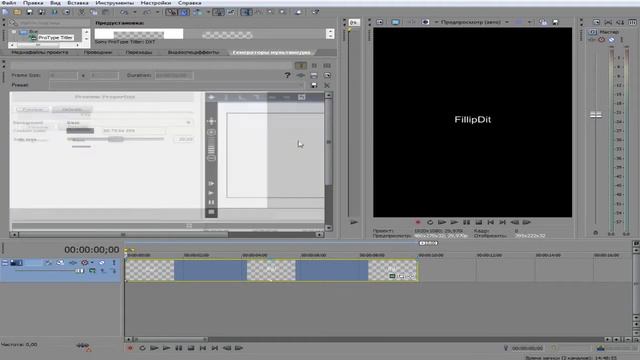Open the Инструменты menu
The width and height of the screenshot is (640, 360).
[x=115, y=3]
